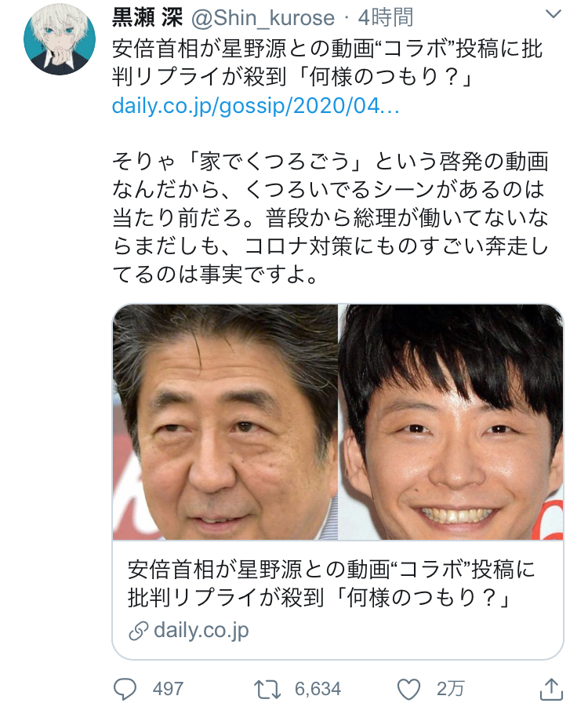This screenshot has width=588, height=714.
Task: Open the anime-style profile avatar
Action: coord(60,39)
